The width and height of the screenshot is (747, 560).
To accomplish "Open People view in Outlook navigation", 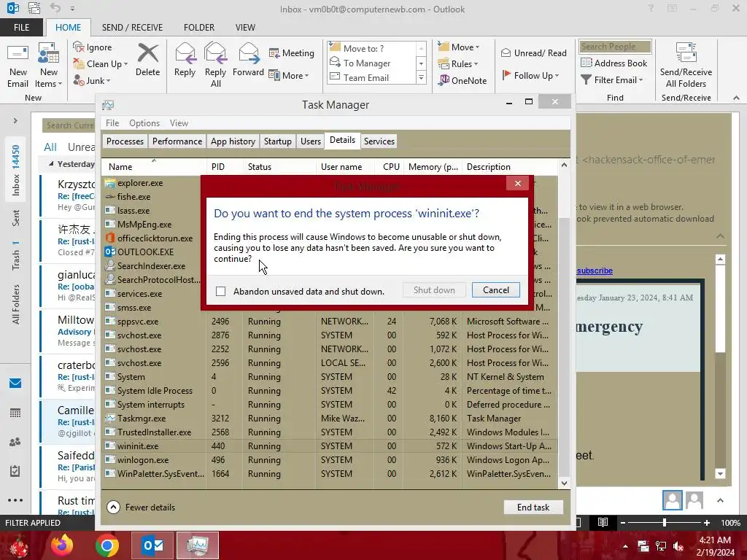I will click(15, 442).
